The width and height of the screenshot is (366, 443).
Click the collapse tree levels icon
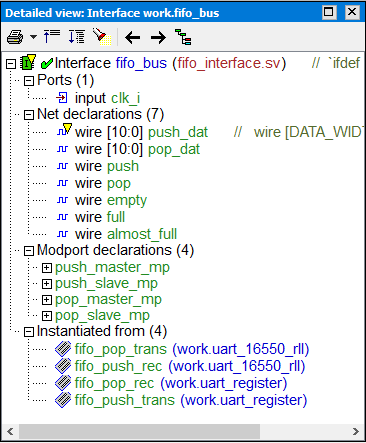[x=52, y=36]
